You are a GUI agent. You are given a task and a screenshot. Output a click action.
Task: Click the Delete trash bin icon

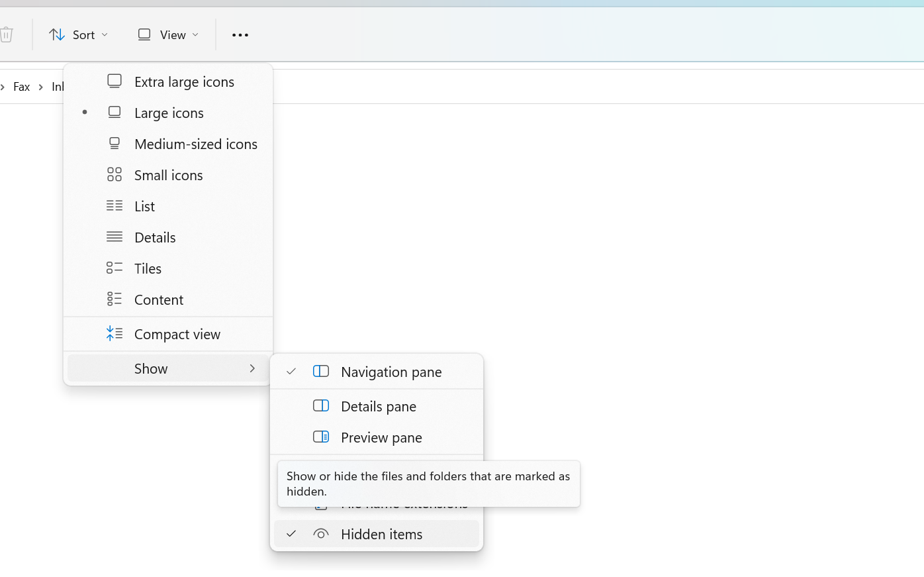(x=6, y=34)
